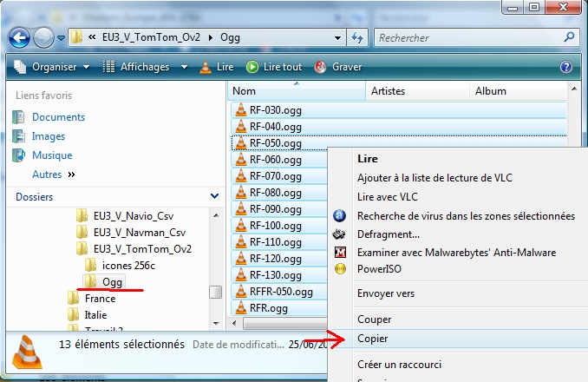Click Lire tout in the toolbar

[274, 67]
